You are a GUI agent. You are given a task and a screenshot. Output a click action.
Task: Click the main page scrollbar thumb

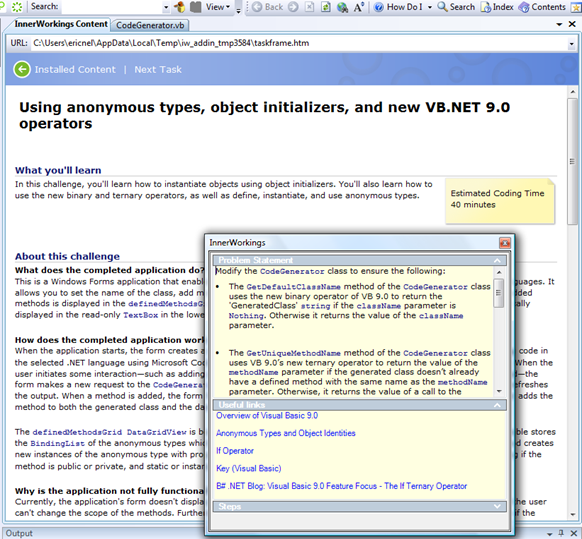pyautogui.click(x=572, y=161)
